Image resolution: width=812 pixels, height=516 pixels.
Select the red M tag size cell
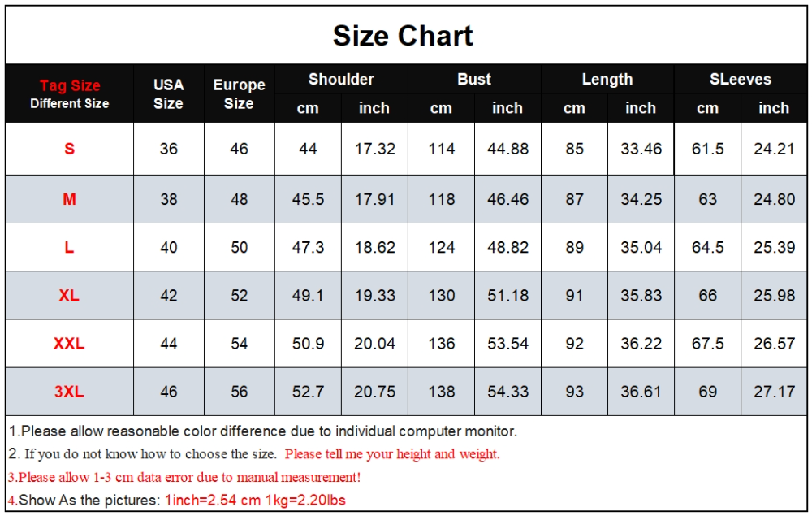pos(69,199)
